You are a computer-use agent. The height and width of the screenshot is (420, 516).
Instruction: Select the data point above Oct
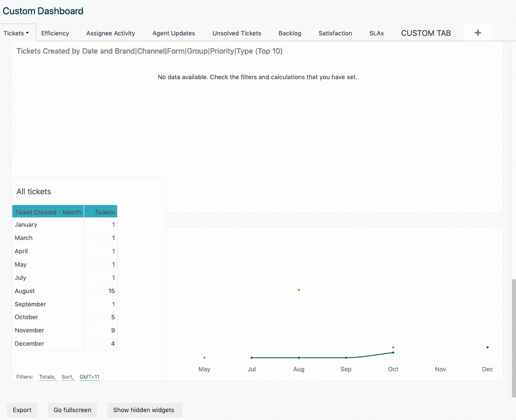(393, 347)
